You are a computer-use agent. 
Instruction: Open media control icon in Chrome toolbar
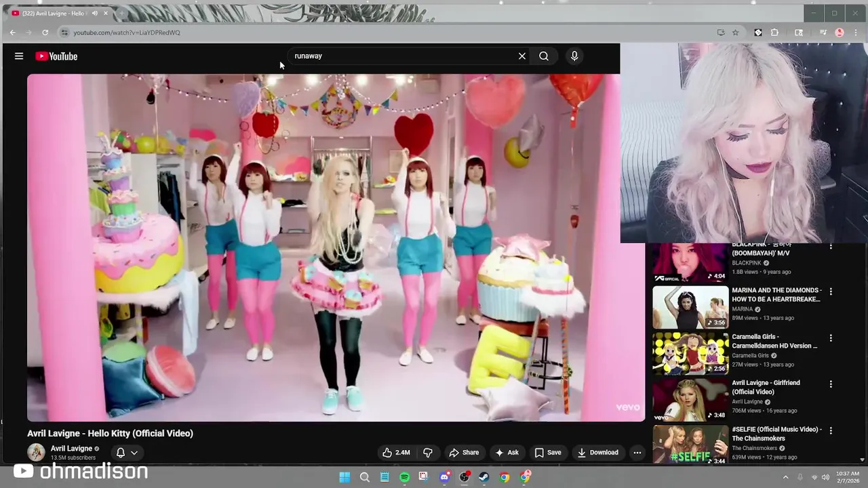coord(823,33)
